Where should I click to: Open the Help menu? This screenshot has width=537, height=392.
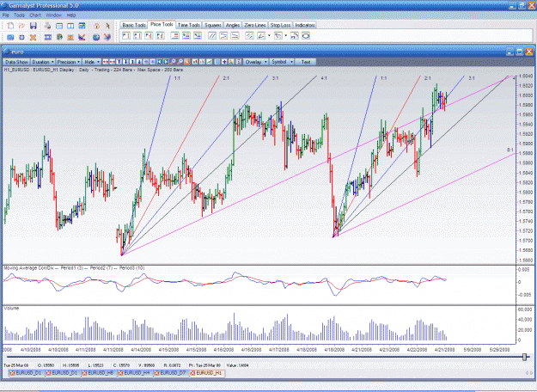click(71, 15)
